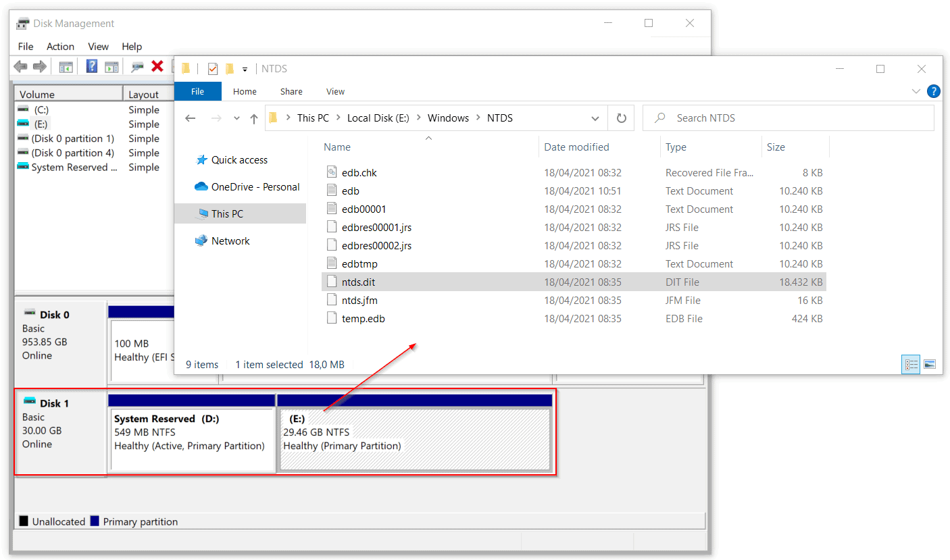950x560 pixels.
Task: Click Show/Hide Console Tree icon in Disk Management
Action: tap(66, 66)
